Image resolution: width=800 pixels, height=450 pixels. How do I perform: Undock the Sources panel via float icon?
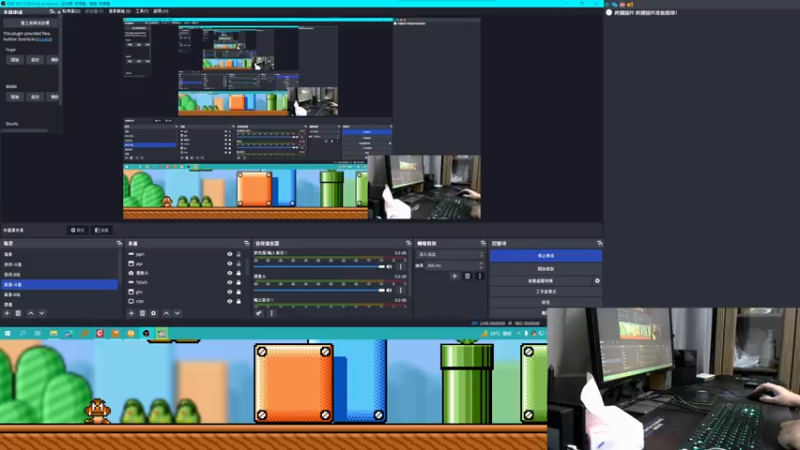coord(246,243)
